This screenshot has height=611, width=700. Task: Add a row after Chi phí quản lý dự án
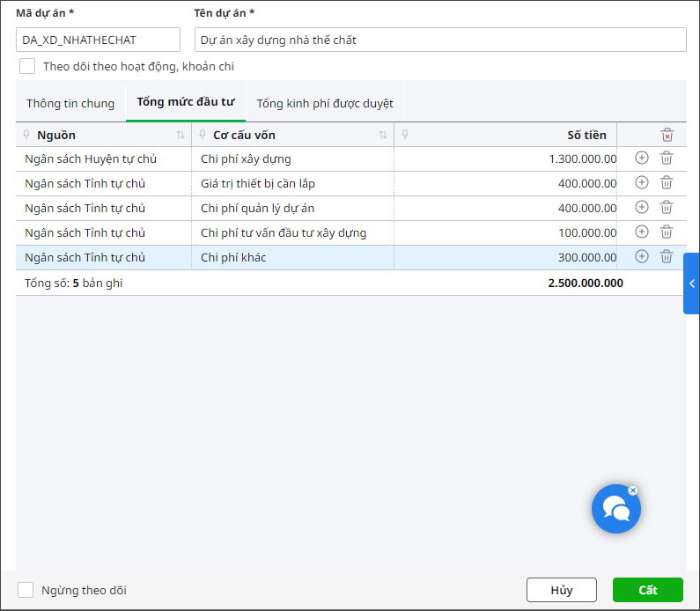click(642, 207)
